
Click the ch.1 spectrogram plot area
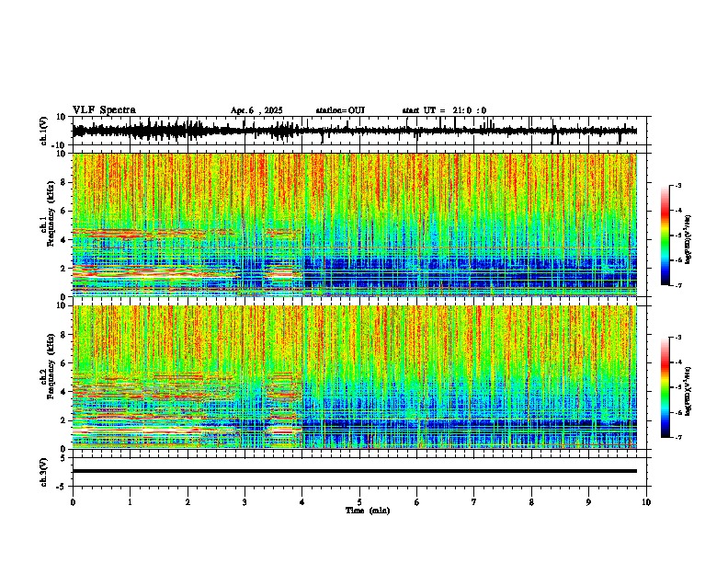click(354, 224)
